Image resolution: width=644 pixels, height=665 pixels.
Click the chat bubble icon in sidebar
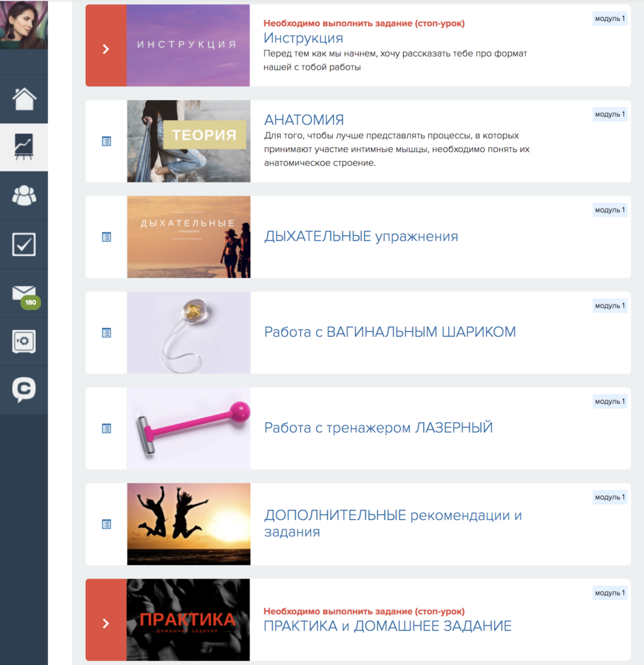(24, 390)
